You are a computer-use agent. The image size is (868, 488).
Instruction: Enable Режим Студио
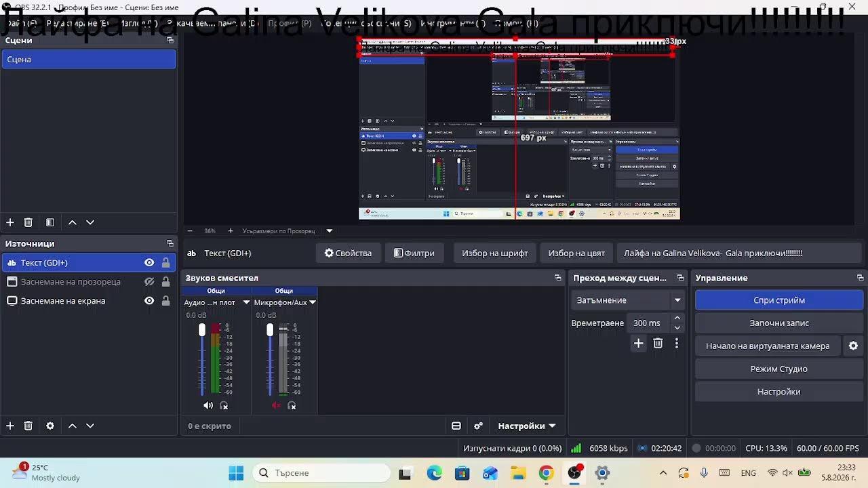point(779,369)
